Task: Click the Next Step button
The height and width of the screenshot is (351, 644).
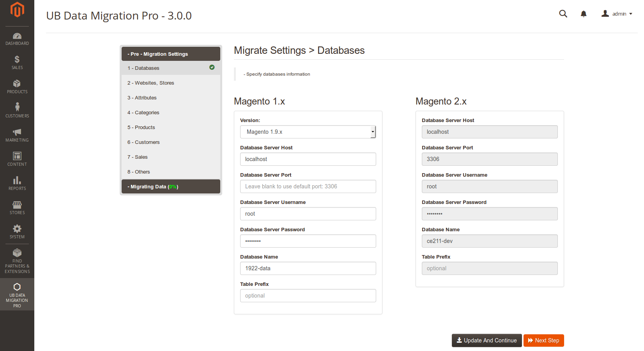Action: click(x=544, y=340)
